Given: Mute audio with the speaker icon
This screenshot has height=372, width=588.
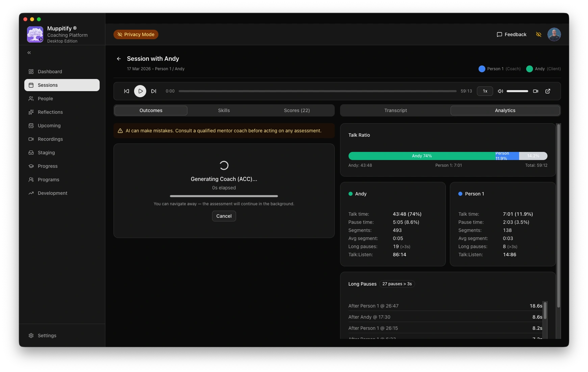Looking at the screenshot, I should click(x=501, y=91).
